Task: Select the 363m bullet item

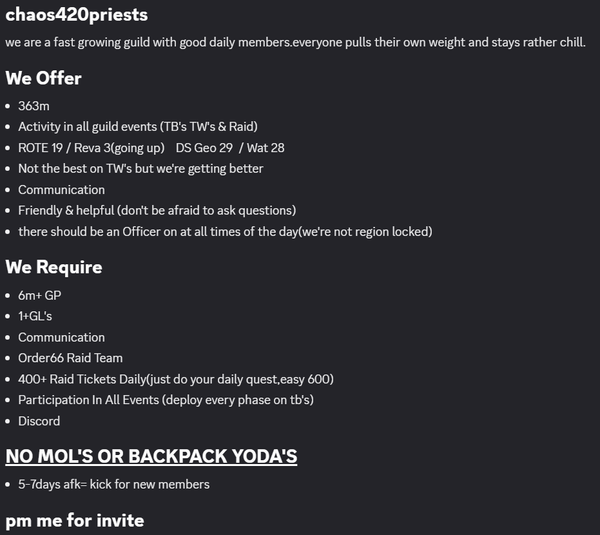Action: 34,106
